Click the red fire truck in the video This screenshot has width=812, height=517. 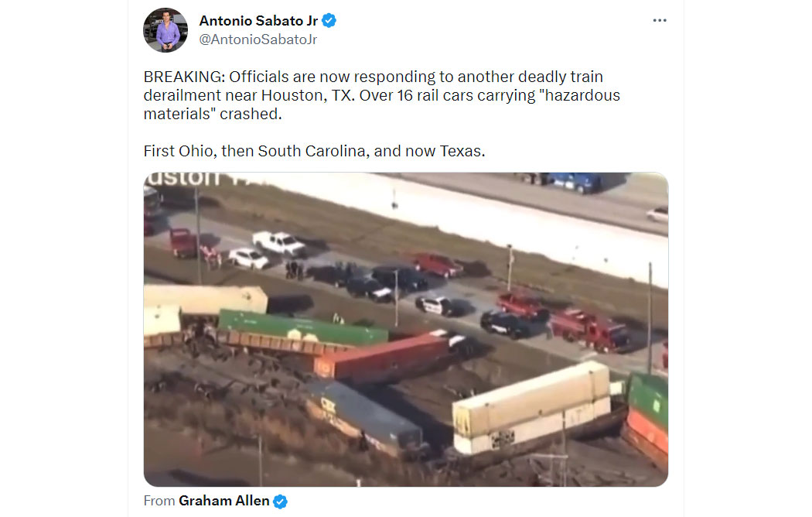[x=590, y=329]
